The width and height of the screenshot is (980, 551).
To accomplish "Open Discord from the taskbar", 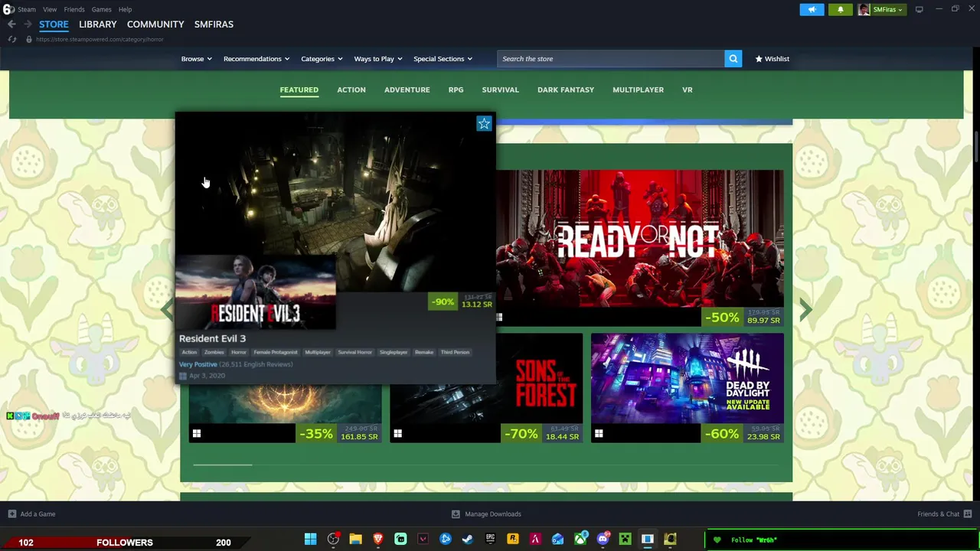I will point(603,540).
